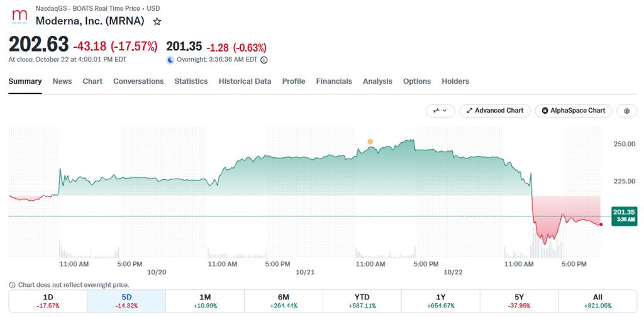
Task: Select the 1D time range
Action: (x=48, y=301)
